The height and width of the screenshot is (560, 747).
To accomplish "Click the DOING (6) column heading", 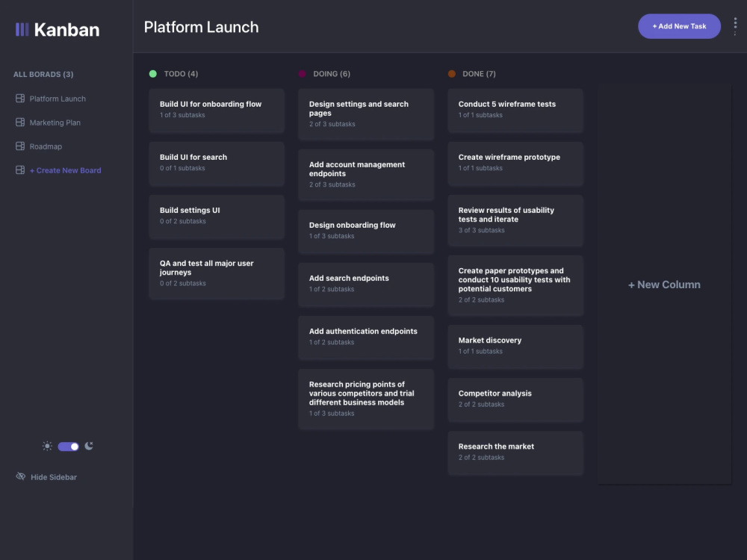I will coord(332,74).
